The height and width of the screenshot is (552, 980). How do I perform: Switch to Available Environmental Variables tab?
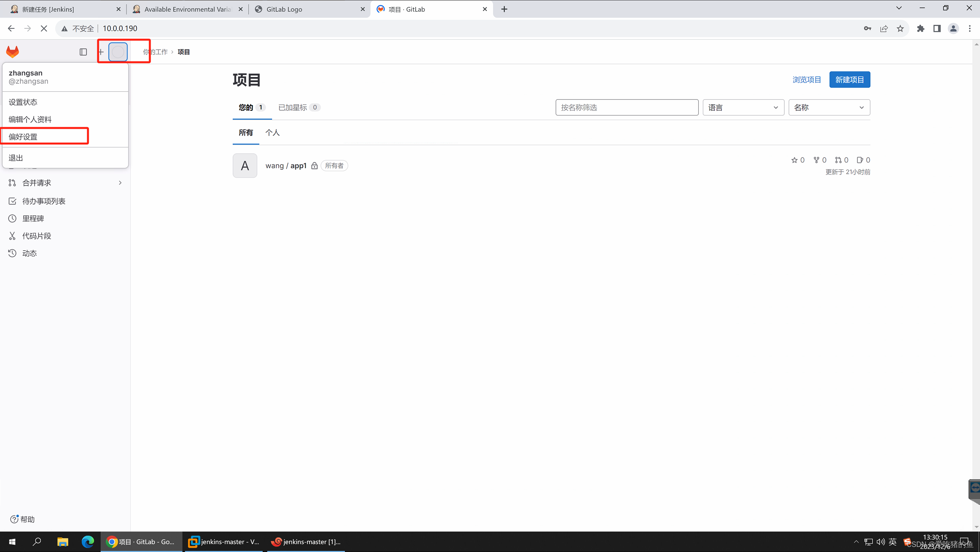pyautogui.click(x=187, y=9)
